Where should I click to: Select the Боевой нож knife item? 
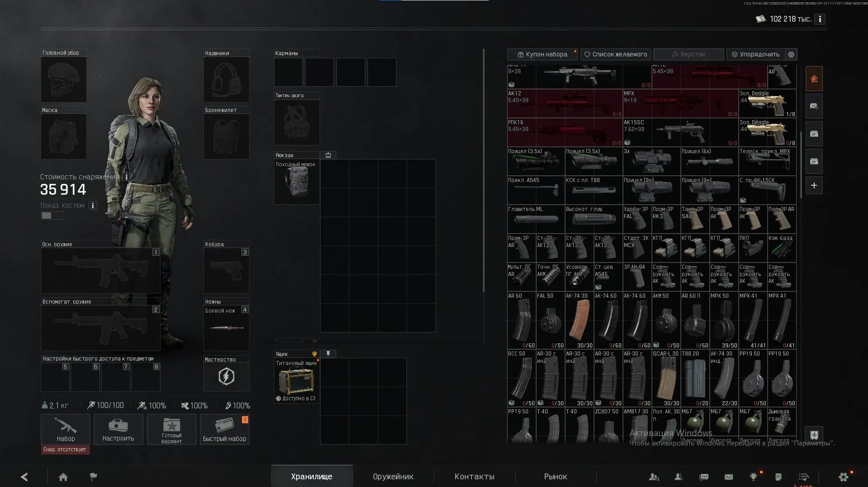pyautogui.click(x=226, y=328)
